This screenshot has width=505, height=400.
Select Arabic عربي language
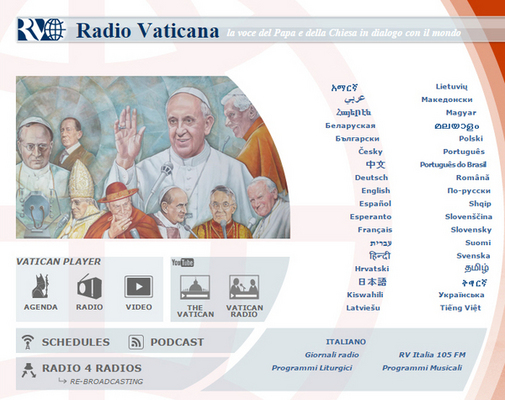click(354, 99)
